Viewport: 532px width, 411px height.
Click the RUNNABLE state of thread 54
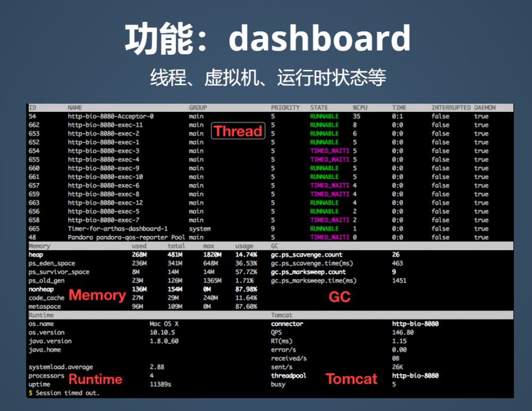tap(324, 116)
